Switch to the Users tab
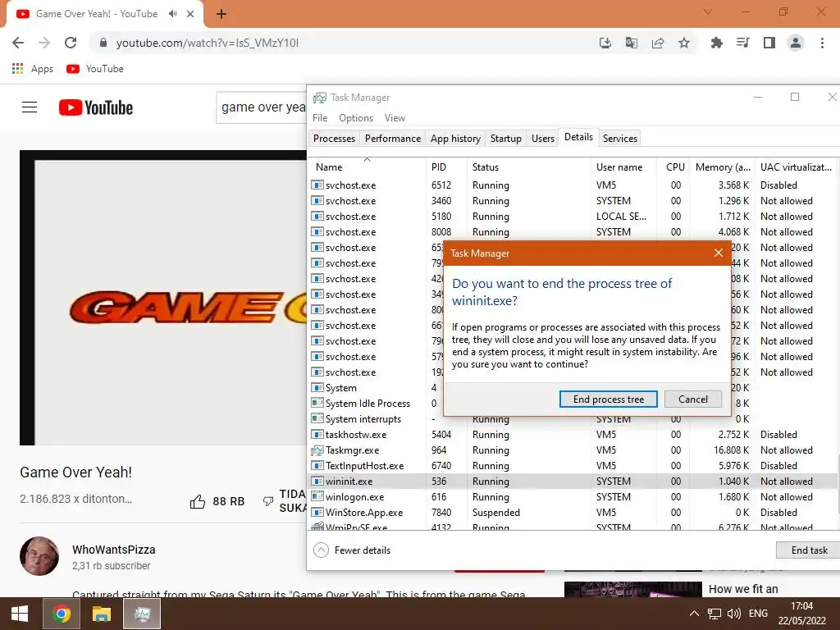 click(543, 138)
